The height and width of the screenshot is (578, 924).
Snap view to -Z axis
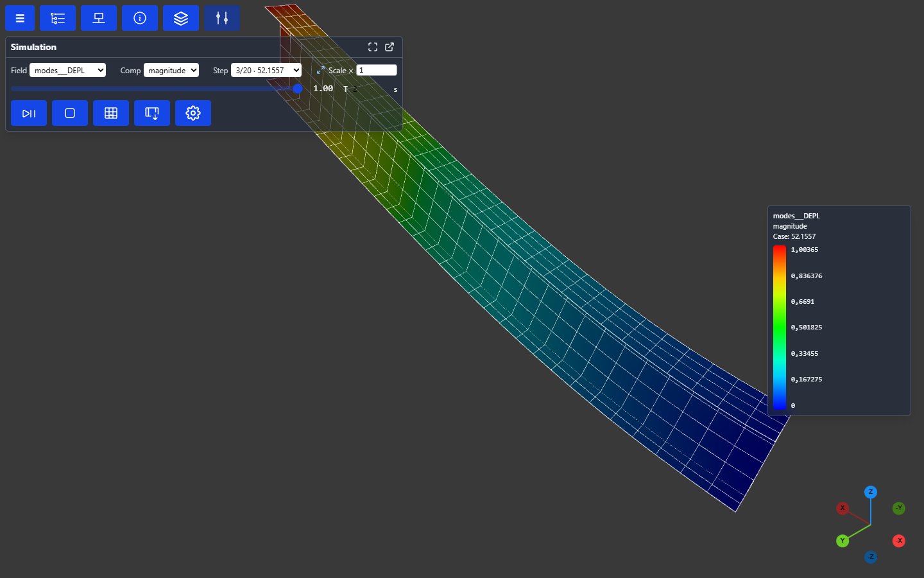pos(871,557)
